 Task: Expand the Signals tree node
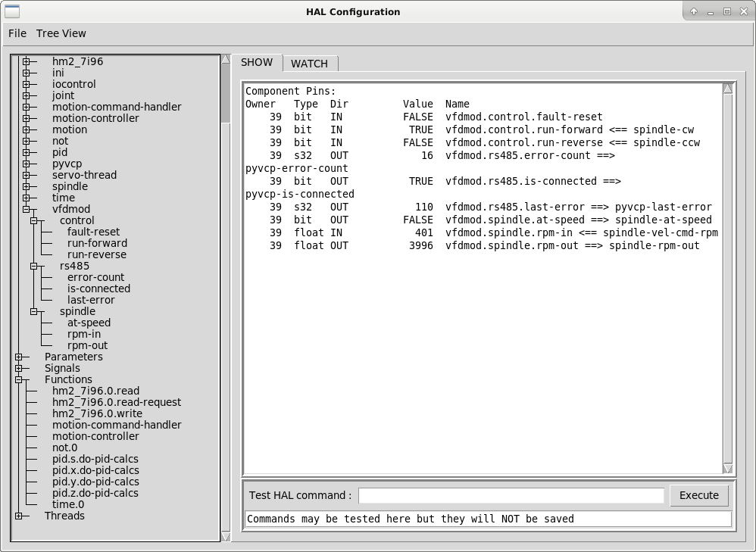pyautogui.click(x=18, y=368)
